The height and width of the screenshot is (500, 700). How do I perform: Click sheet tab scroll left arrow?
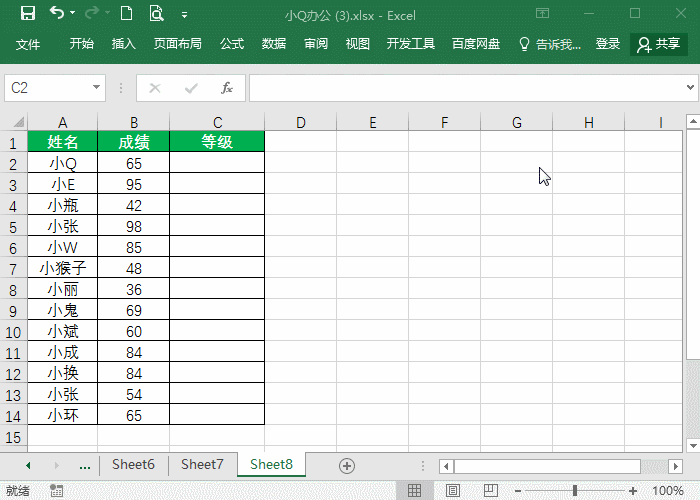click(x=28, y=466)
